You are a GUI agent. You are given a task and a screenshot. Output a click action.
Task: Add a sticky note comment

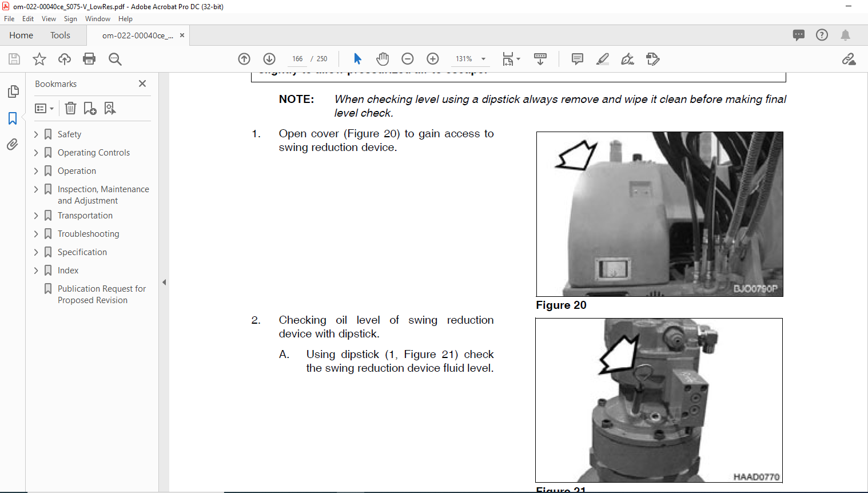tap(578, 59)
